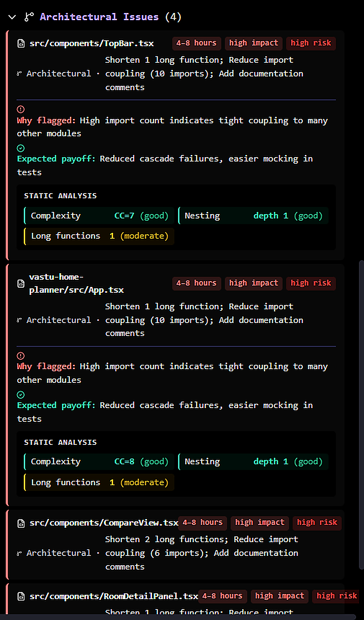Screen dimensions: 364x620
Task: Click the small branch icon in App.tsx Architectural label
Action: point(19,320)
